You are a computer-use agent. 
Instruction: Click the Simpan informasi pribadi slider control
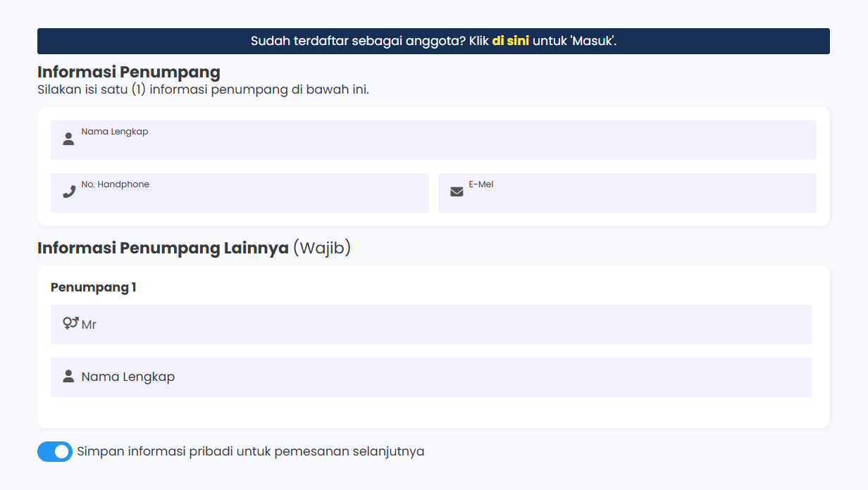coord(55,451)
